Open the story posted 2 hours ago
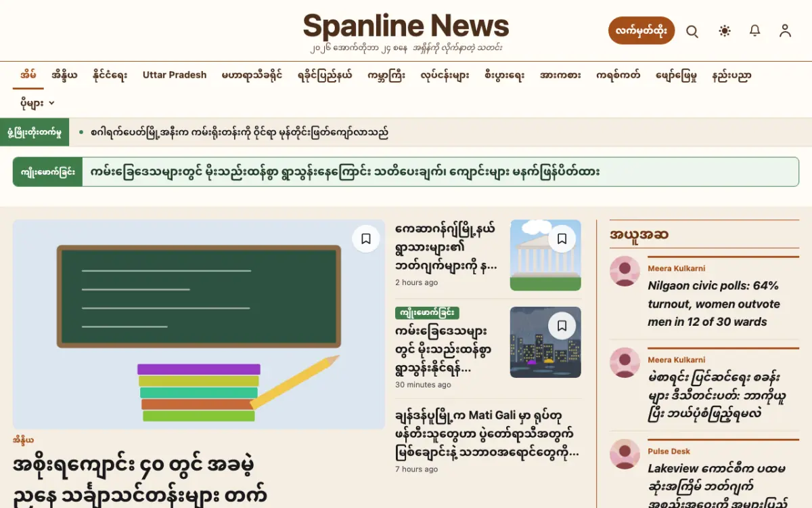The image size is (812, 508). point(446,247)
